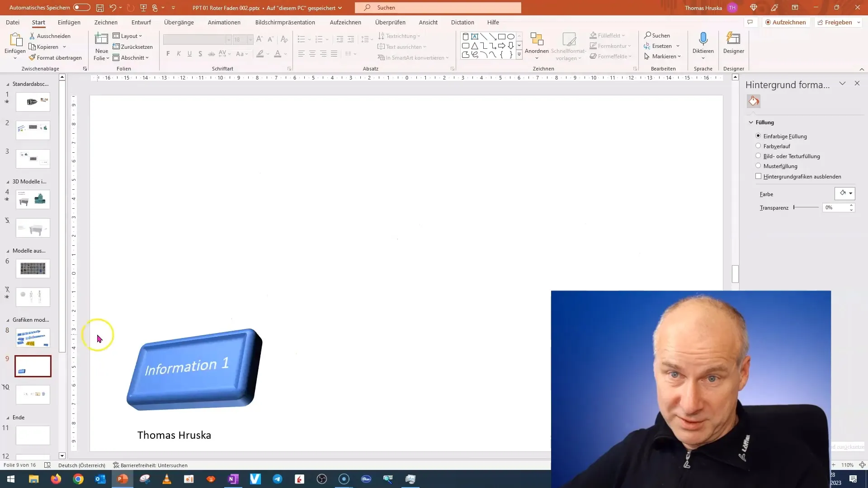Click the Überprüfen menu item
This screenshot has height=488, width=868.
click(391, 22)
